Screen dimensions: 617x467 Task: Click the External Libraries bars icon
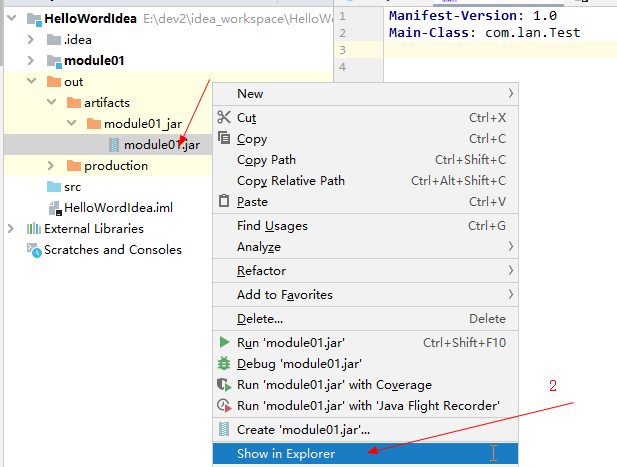coord(34,229)
